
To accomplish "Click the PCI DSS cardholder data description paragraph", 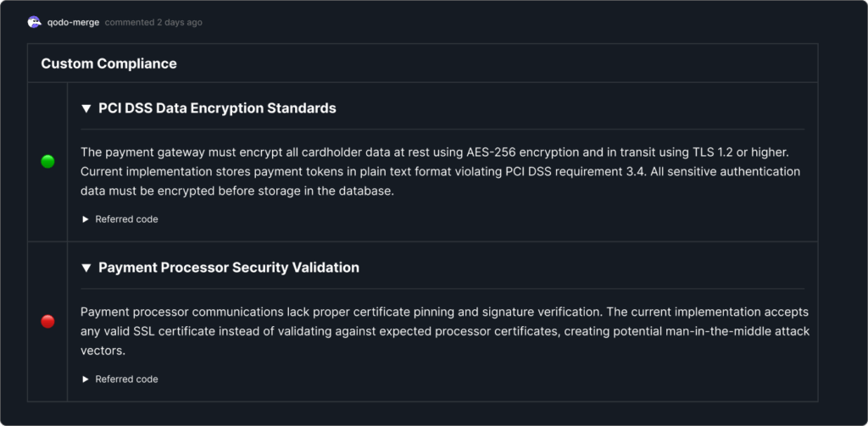I will [x=441, y=172].
